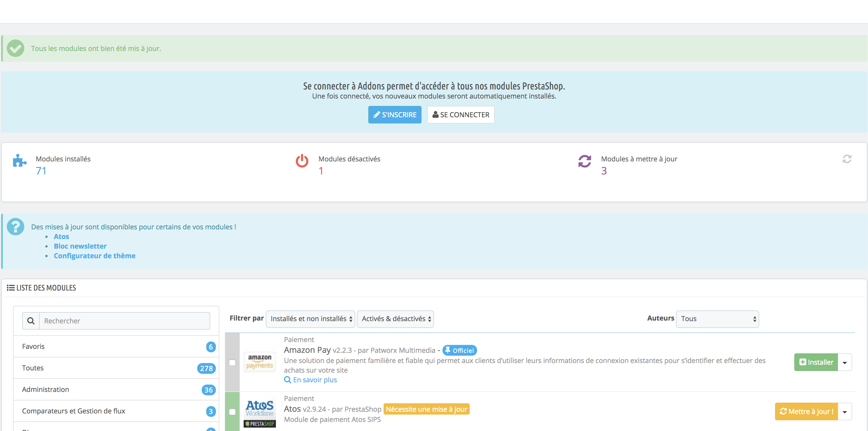Click the Atos Worldline module logo
Screen dimensions: 868x431
pos(259,412)
